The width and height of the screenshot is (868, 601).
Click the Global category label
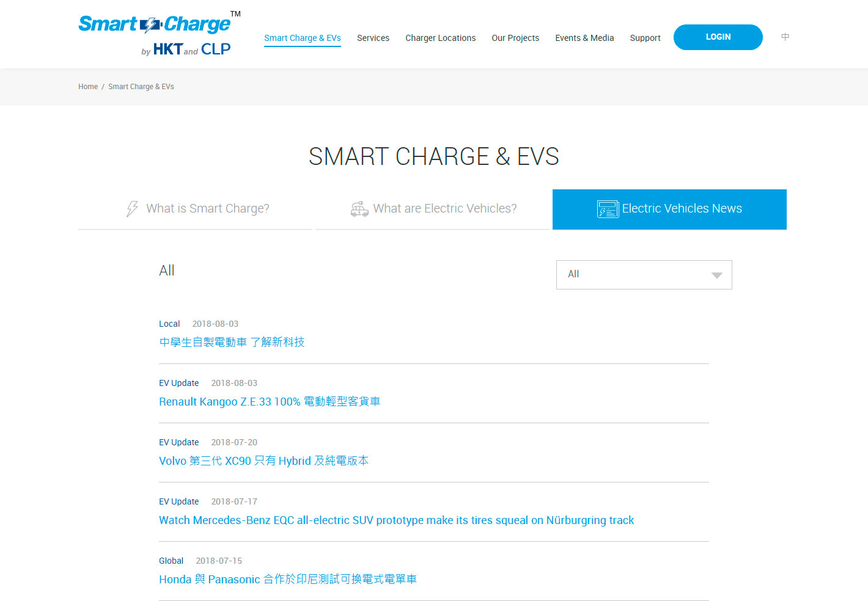click(x=171, y=561)
